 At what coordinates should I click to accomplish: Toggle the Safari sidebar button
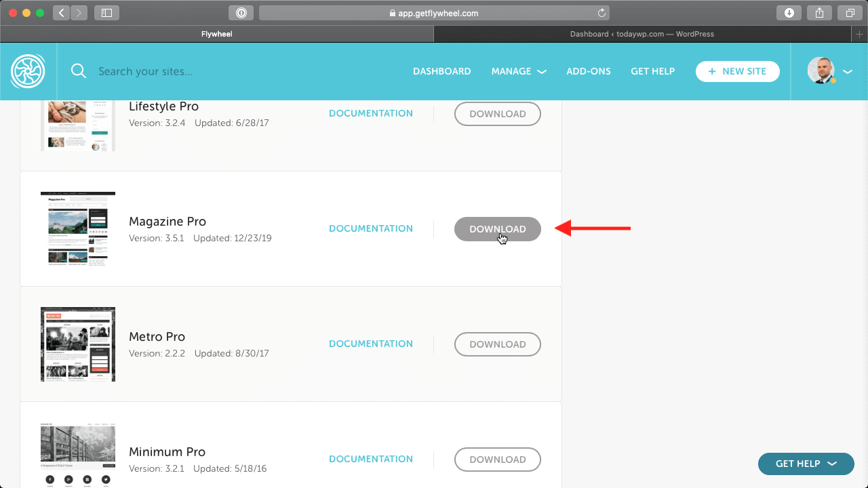pyautogui.click(x=106, y=12)
